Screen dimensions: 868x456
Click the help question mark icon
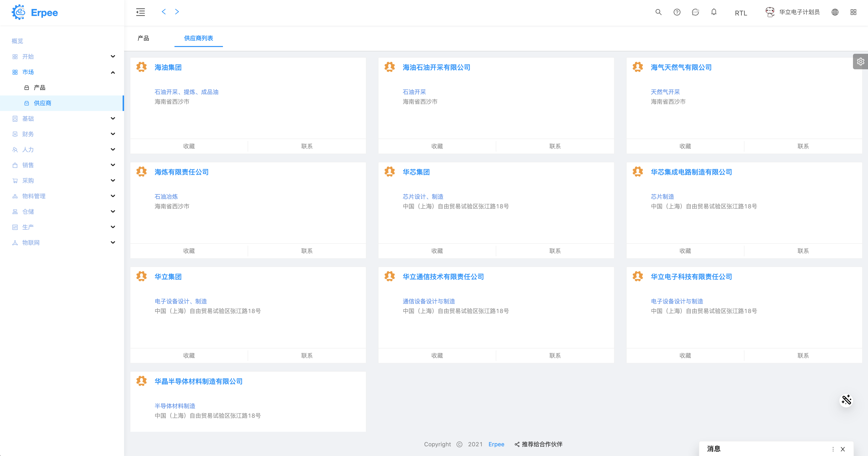(x=677, y=12)
